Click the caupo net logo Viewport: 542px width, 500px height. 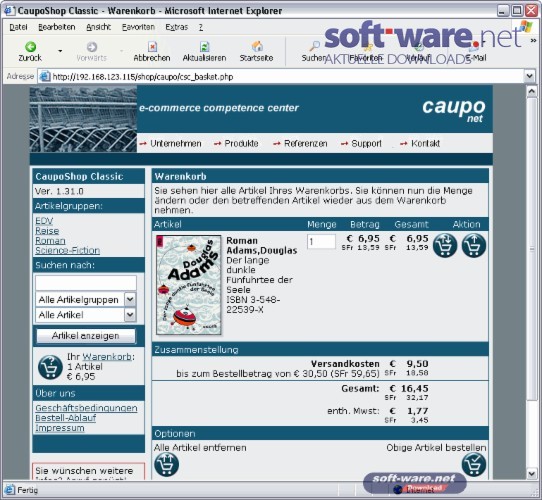454,110
